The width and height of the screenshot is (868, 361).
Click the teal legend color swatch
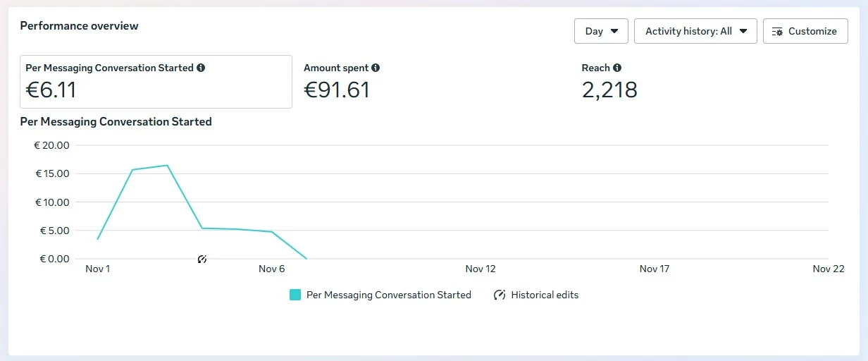point(295,295)
